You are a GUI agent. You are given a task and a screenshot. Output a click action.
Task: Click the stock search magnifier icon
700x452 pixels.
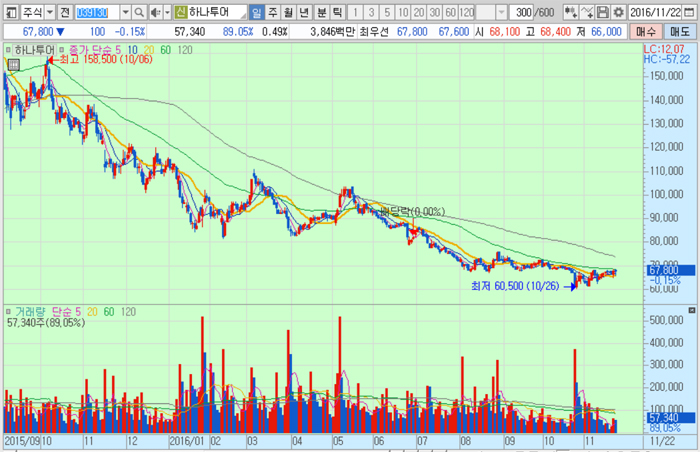point(139,12)
